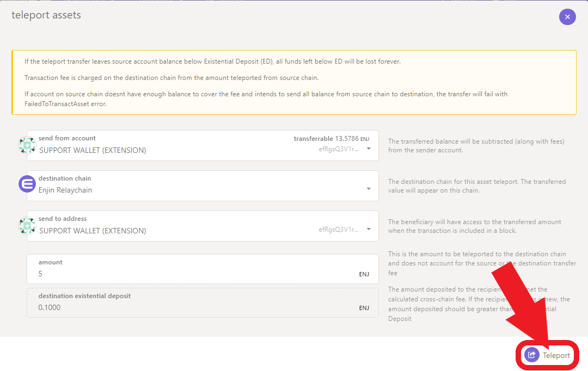Select Enjin Relaychain in destination chain
The height and width of the screenshot is (371, 588).
click(65, 190)
